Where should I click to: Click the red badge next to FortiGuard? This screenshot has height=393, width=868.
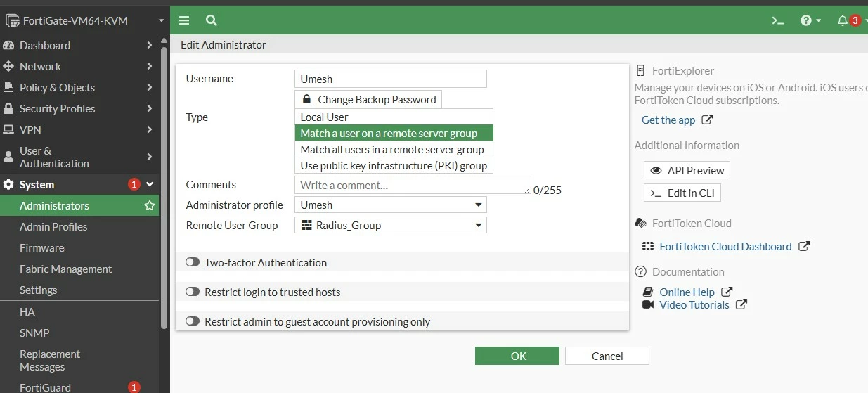pos(134,387)
